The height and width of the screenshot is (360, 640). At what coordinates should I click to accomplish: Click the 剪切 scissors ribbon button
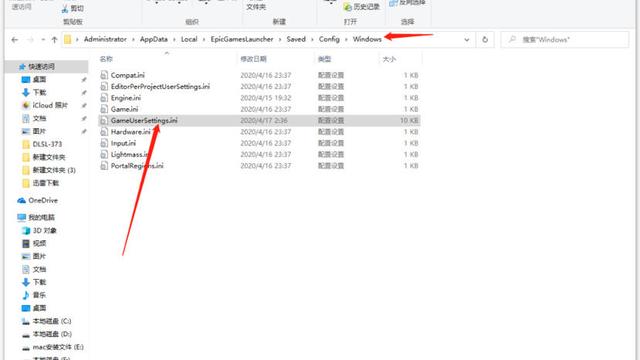pos(73,8)
